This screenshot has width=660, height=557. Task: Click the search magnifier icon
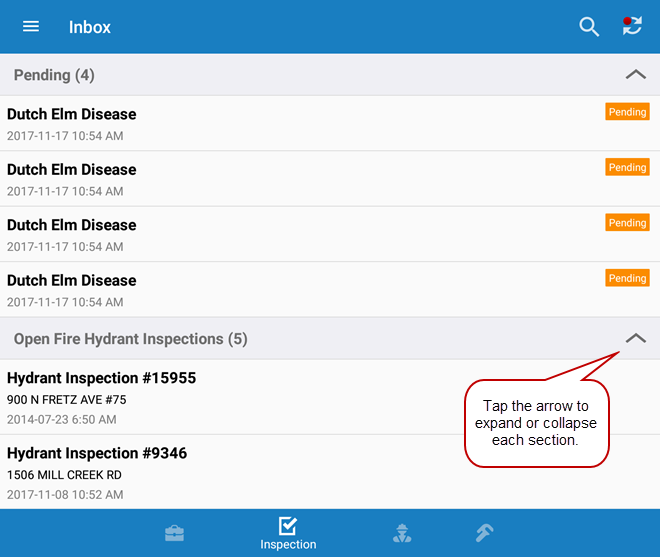[x=589, y=27]
